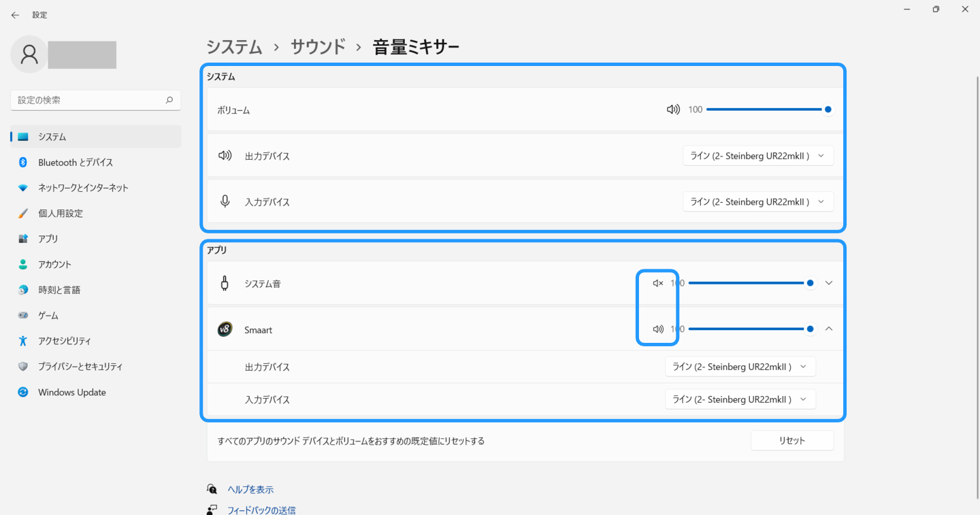This screenshot has height=515, width=980.
Task: Open Smaart's 出力デバイス dropdown
Action: tap(740, 367)
